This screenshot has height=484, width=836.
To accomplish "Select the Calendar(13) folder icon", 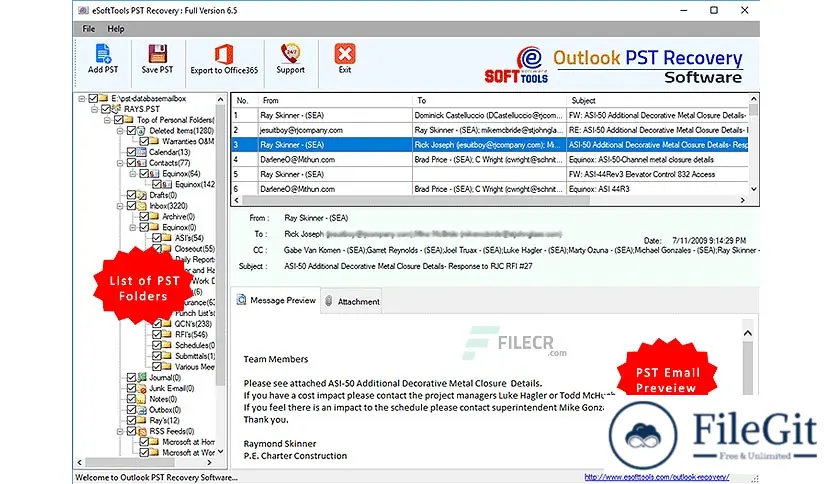I will pyautogui.click(x=141, y=152).
